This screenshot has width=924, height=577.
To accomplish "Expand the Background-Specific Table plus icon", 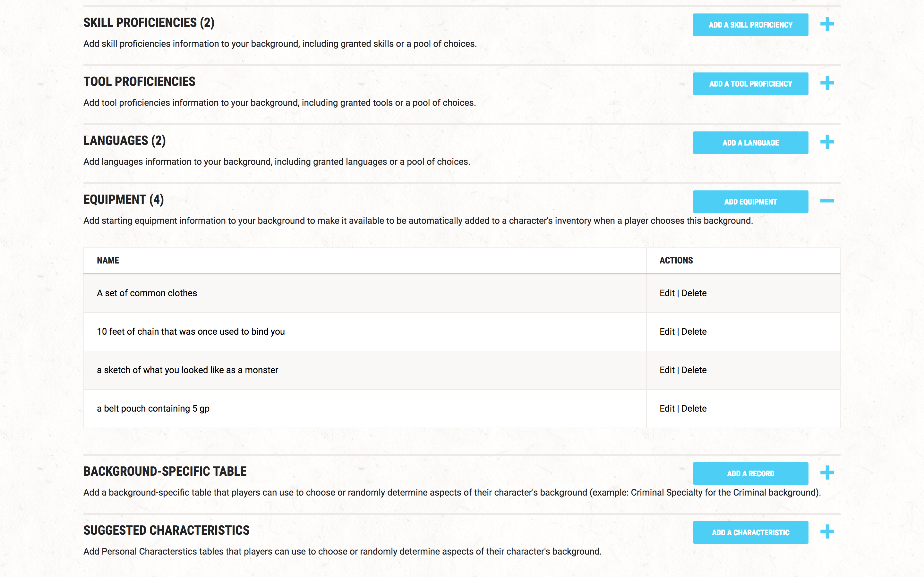I will [x=827, y=473].
